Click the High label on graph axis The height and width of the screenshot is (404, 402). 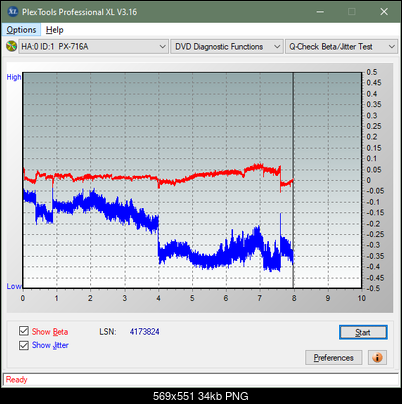14,77
